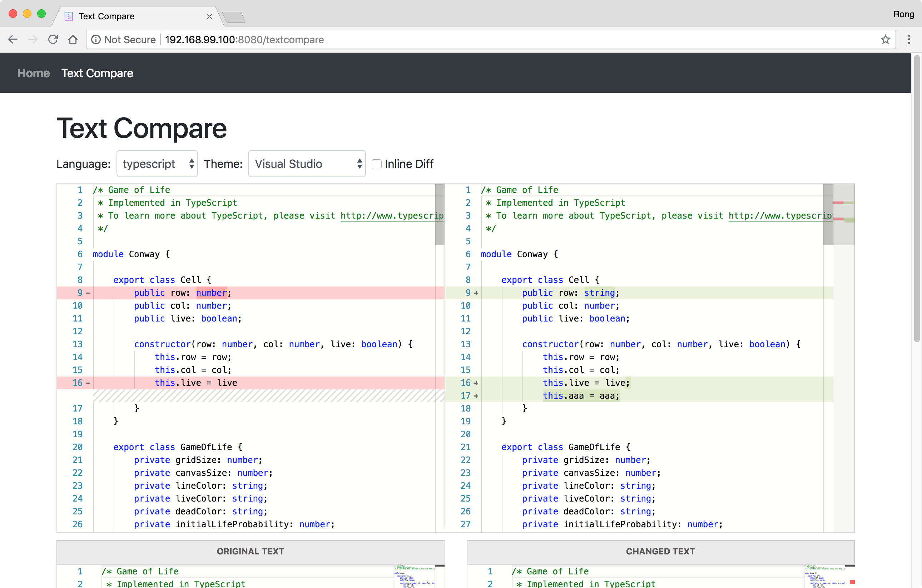Click the page vertical scrollbar

917,199
